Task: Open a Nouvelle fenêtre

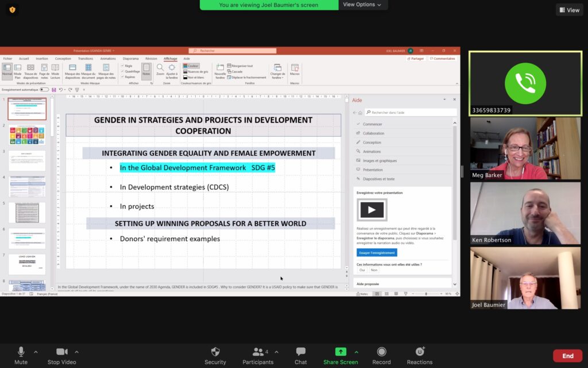Action: tap(220, 71)
